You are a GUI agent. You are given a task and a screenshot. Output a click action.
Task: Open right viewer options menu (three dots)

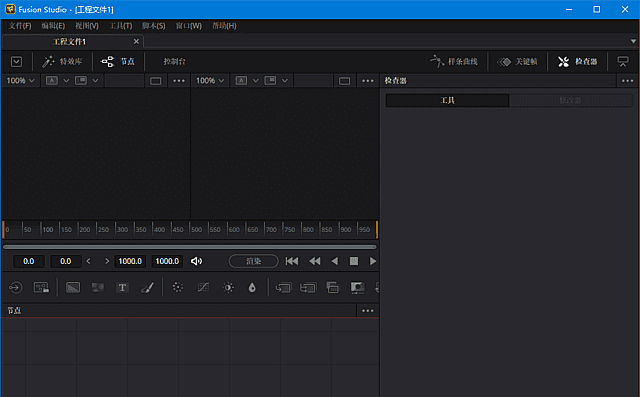[368, 81]
